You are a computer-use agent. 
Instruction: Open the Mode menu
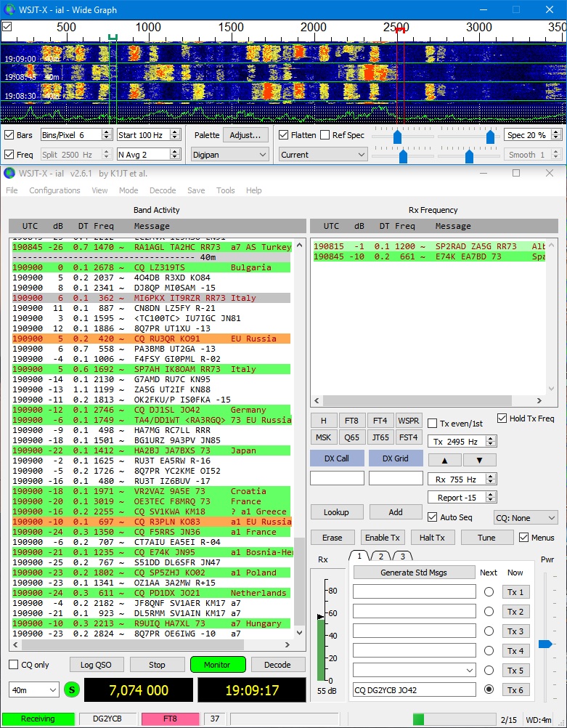[129, 190]
